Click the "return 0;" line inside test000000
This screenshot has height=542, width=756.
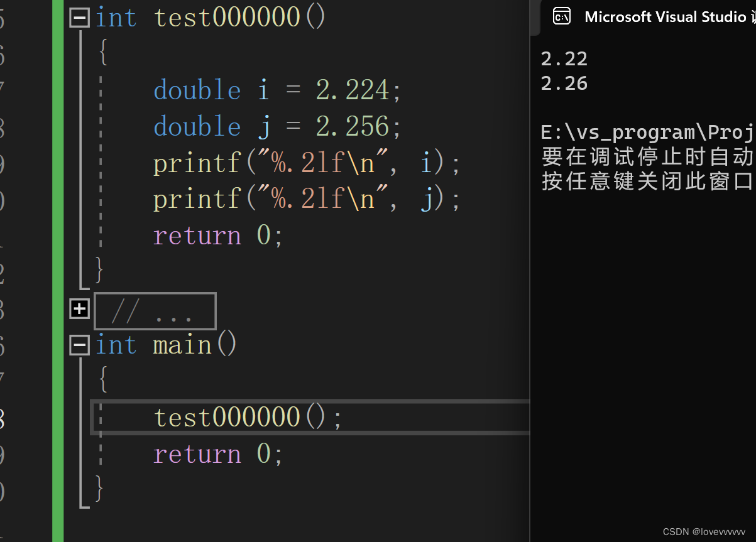coord(217,235)
